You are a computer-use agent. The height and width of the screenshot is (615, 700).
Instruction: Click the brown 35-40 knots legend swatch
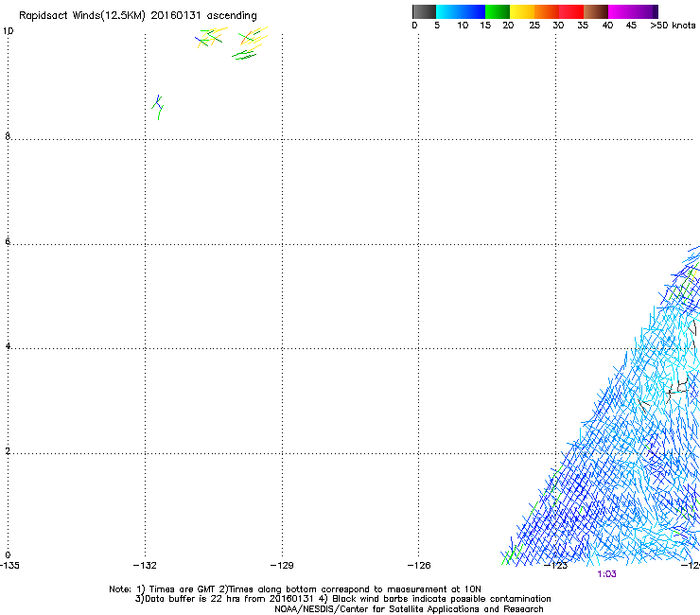[596, 11]
